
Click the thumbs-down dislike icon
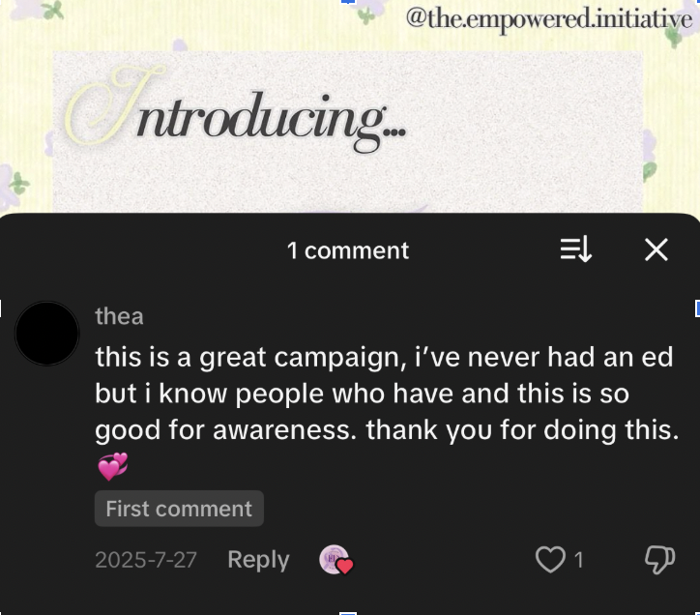(x=659, y=560)
